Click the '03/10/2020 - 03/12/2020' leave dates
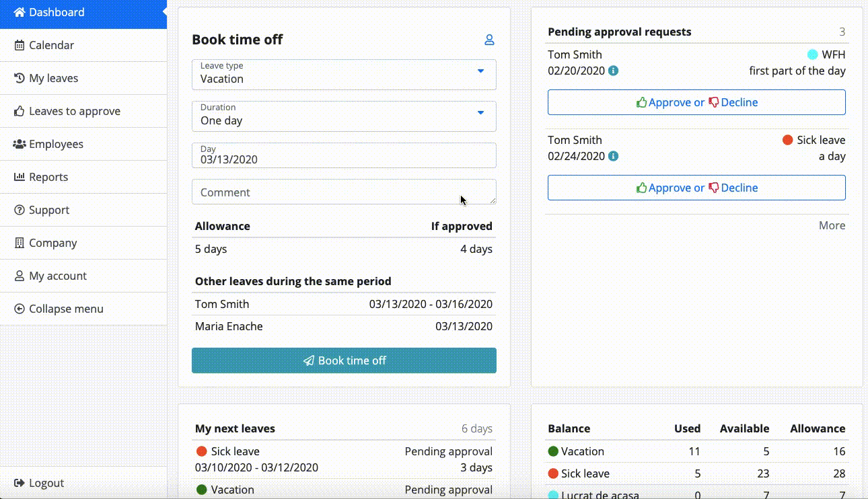The image size is (868, 499). point(256,467)
